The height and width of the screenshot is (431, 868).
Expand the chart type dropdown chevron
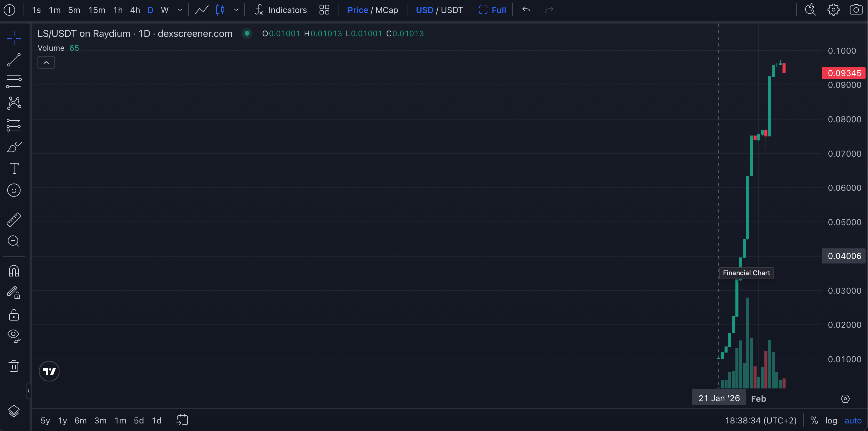pyautogui.click(x=236, y=10)
